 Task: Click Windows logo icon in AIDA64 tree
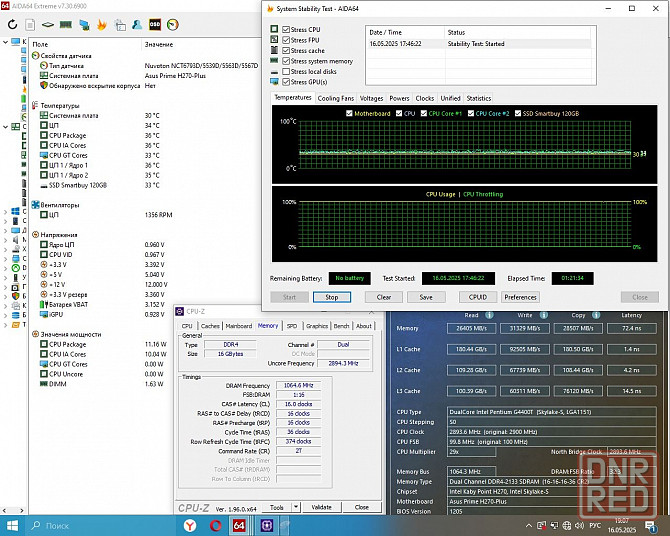coord(15,211)
